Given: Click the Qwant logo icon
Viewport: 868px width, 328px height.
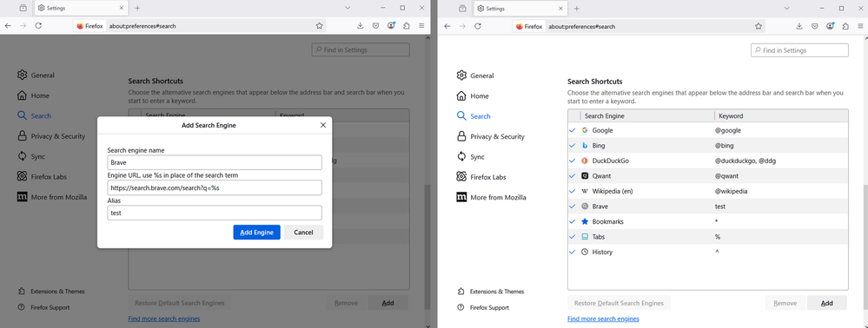Looking at the screenshot, I should pyautogui.click(x=585, y=176).
